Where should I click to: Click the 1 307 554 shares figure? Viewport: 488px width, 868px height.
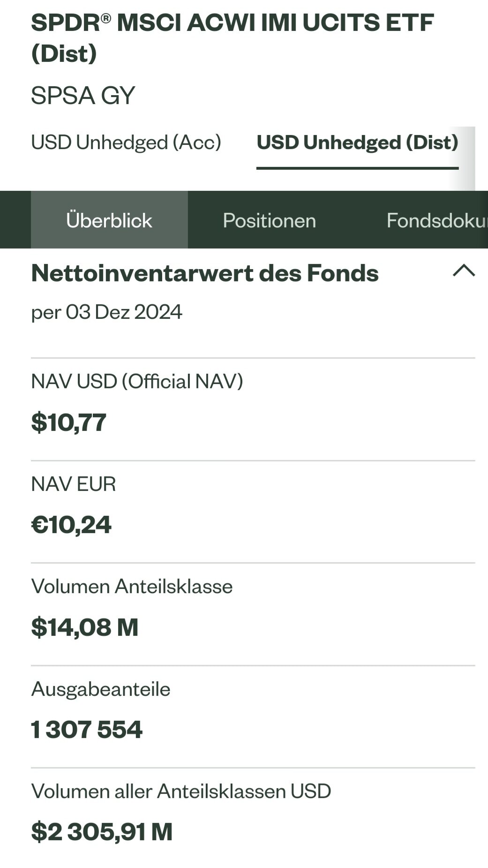pyautogui.click(x=87, y=730)
